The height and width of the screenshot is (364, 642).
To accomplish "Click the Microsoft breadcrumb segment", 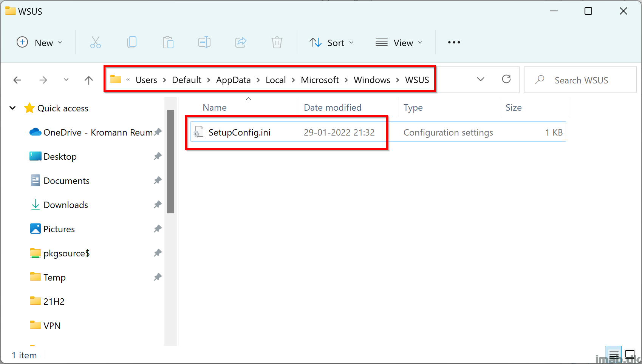I will [320, 80].
